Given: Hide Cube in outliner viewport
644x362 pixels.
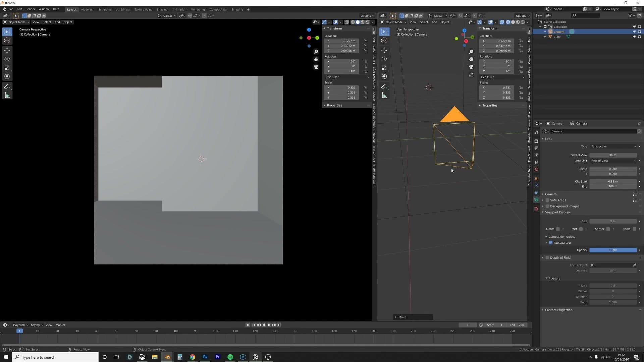Looking at the screenshot, I should point(634,37).
